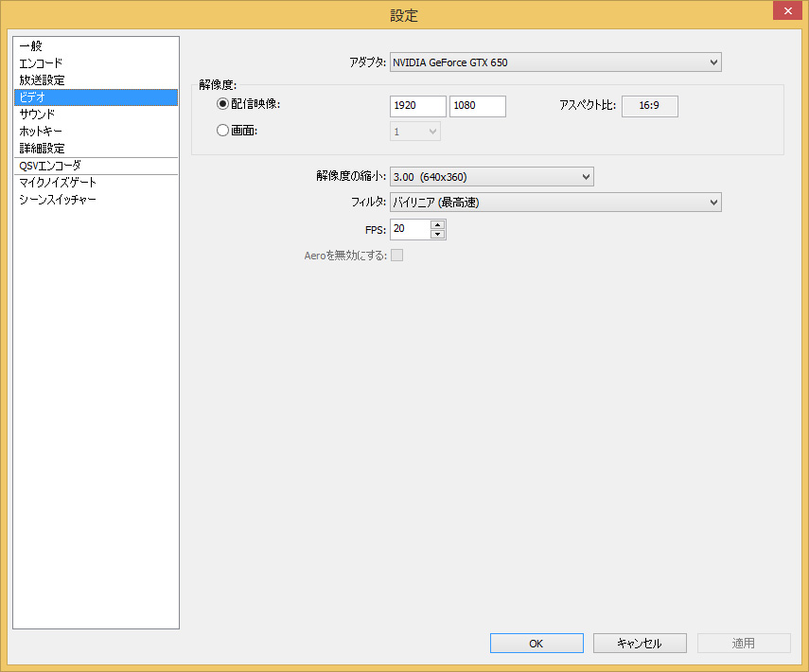Select the エンコード settings category
Viewport: 809px width, 672px height.
tap(96, 63)
